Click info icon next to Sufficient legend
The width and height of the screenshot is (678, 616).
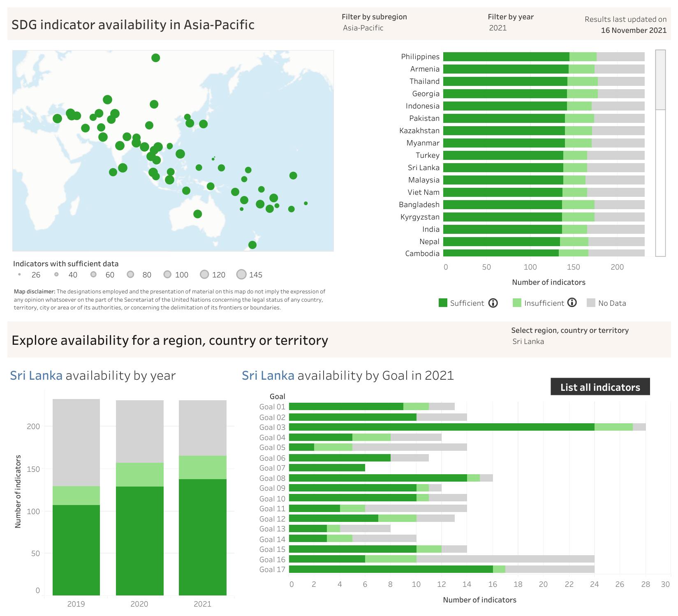coord(493,303)
